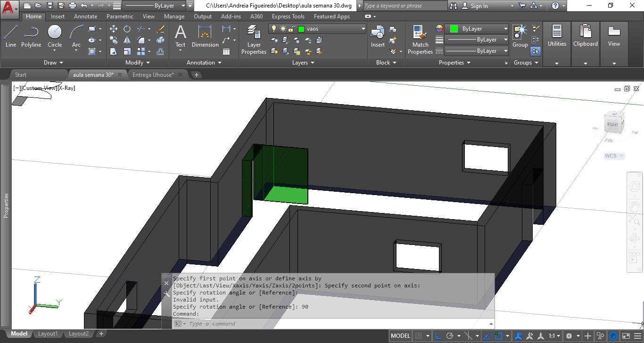Viewport: 644px width, 343px height.
Task: Toggle 2D object snap in status bar
Action: (498, 336)
